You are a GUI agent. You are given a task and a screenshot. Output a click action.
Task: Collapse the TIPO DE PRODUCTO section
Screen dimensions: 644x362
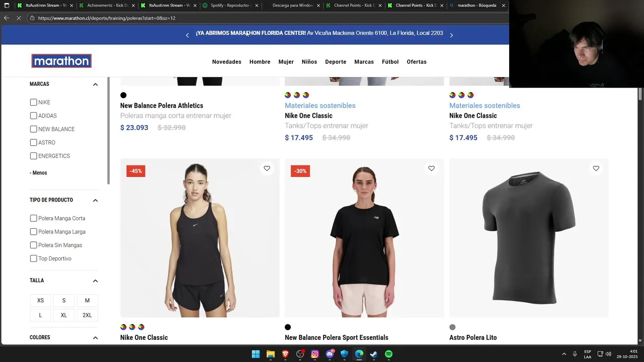[95, 200]
